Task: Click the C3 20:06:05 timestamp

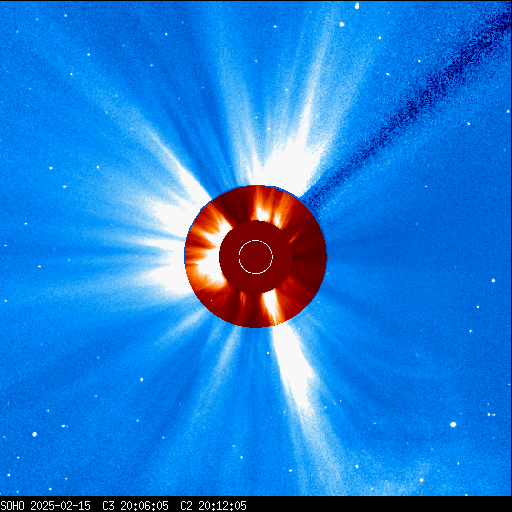Action: (x=135, y=506)
